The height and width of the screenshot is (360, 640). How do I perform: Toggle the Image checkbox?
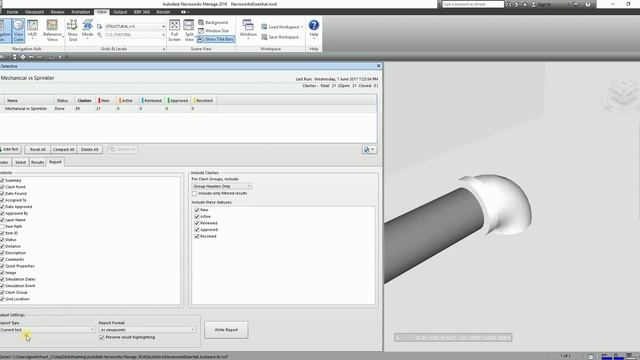click(2, 273)
